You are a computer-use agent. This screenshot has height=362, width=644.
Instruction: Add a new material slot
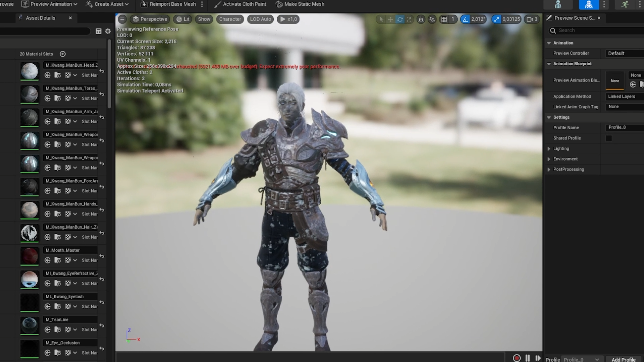click(63, 54)
